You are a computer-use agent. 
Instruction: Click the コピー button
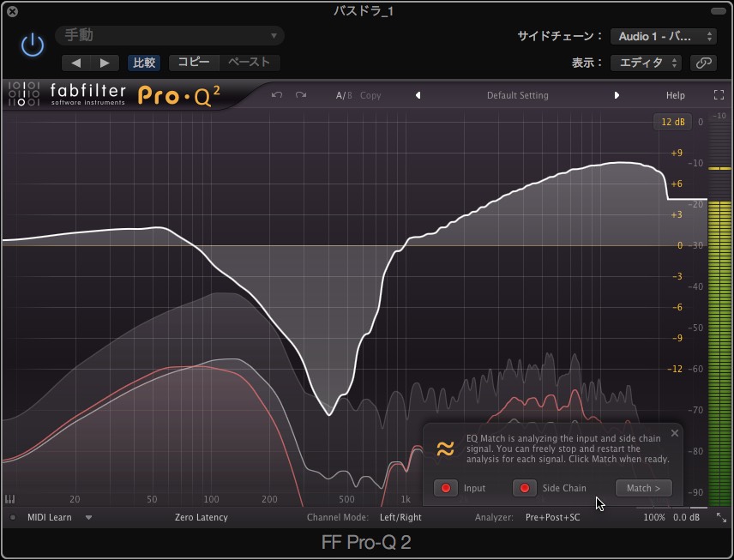click(x=194, y=63)
